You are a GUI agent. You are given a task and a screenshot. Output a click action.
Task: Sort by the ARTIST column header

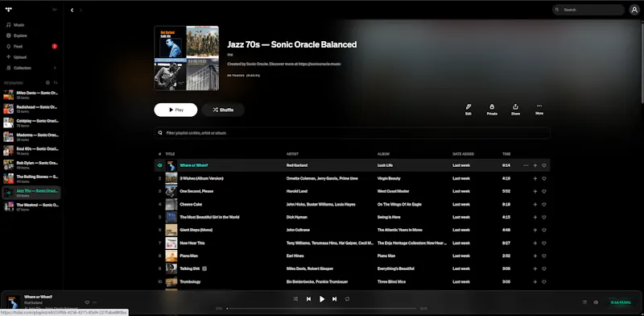coord(292,154)
